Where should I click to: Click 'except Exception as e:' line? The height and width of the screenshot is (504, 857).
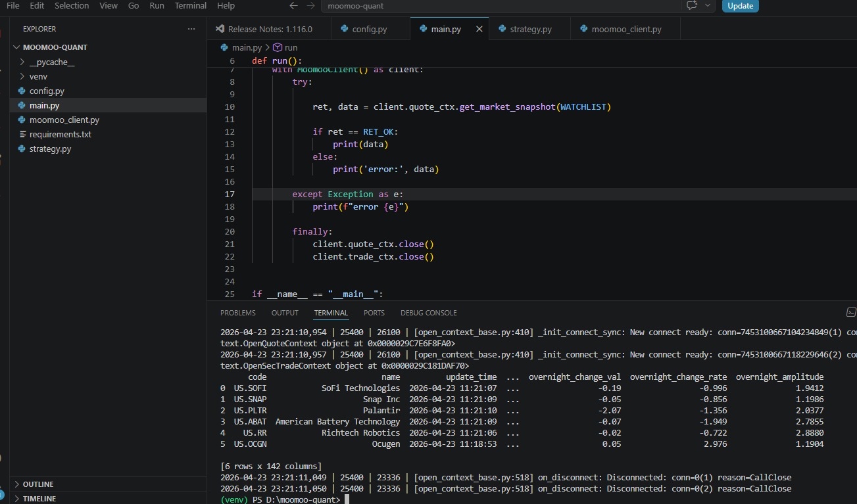coord(348,194)
